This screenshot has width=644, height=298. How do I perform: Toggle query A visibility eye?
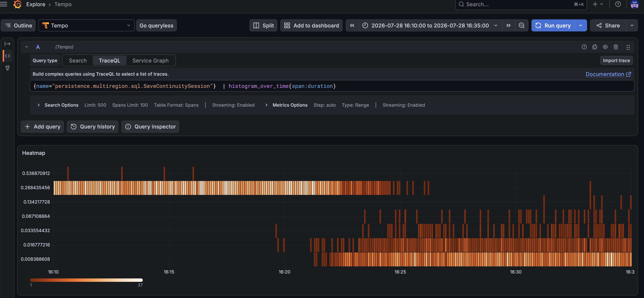pyautogui.click(x=605, y=47)
